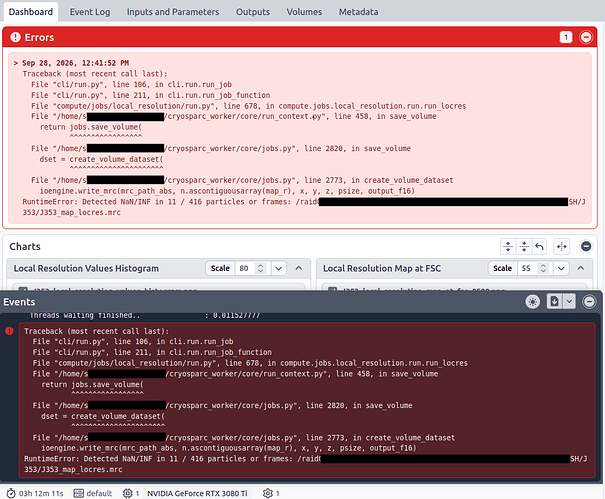
Task: Click the NVIDIA GeForce RTX 3080 Ti label
Action: point(197,493)
